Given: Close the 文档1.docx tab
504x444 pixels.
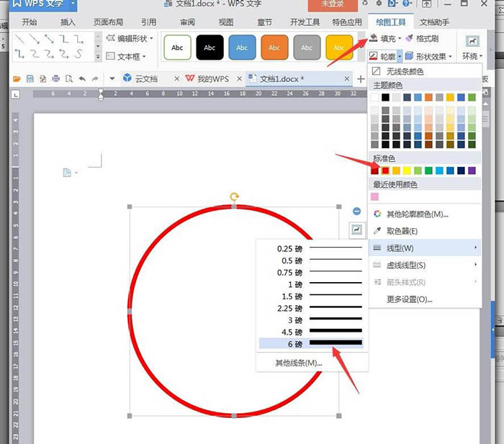Looking at the screenshot, I should tap(347, 78).
